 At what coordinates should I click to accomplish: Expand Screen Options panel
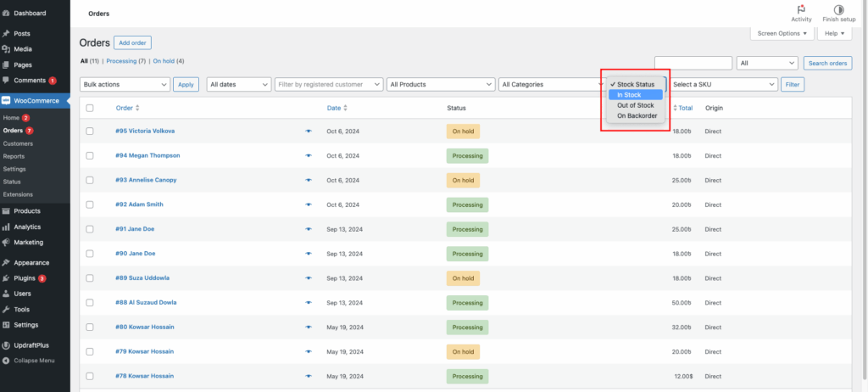pyautogui.click(x=782, y=33)
